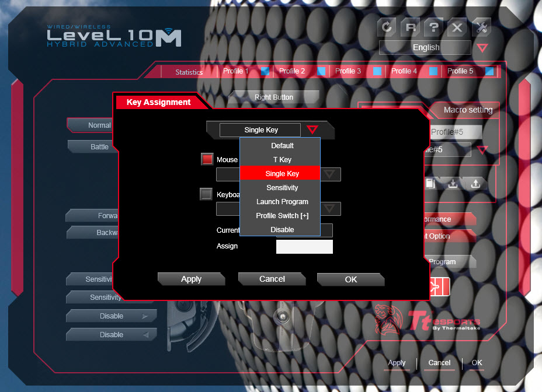Screen dimensions: 542x392
Task: Expand the Mouse key dropdown arrow
Action: coord(330,174)
